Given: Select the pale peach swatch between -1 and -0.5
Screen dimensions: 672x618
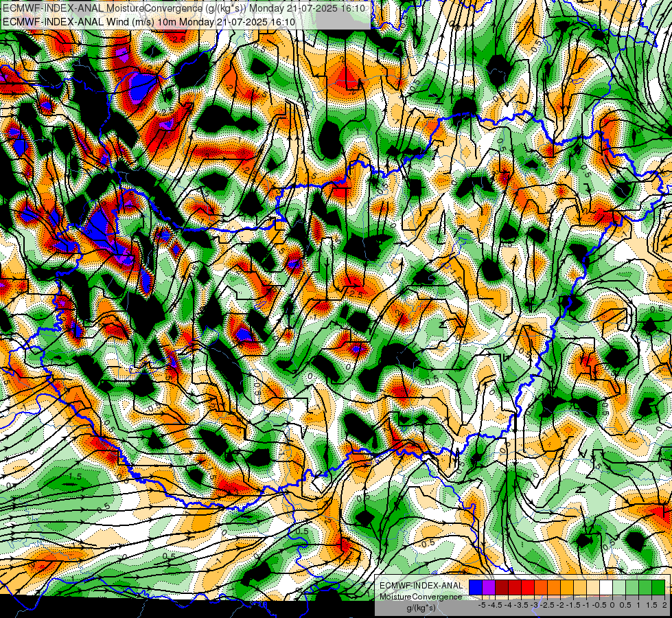Looking at the screenshot, I should click(x=593, y=587).
